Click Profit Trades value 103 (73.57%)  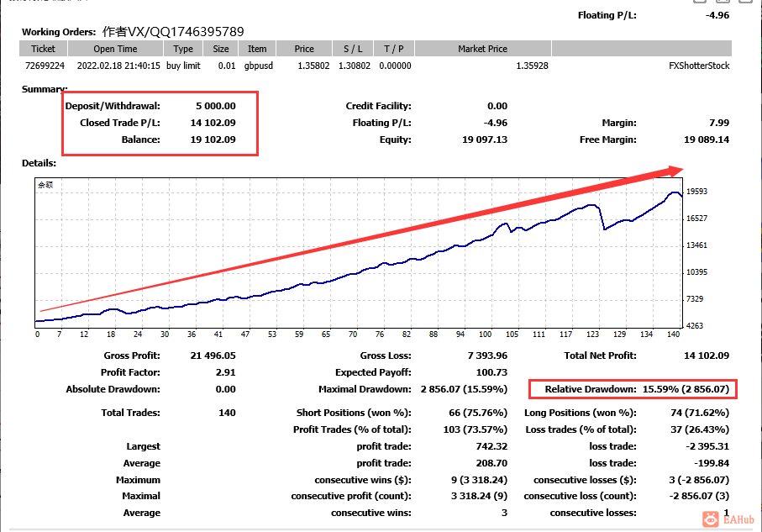coord(475,429)
